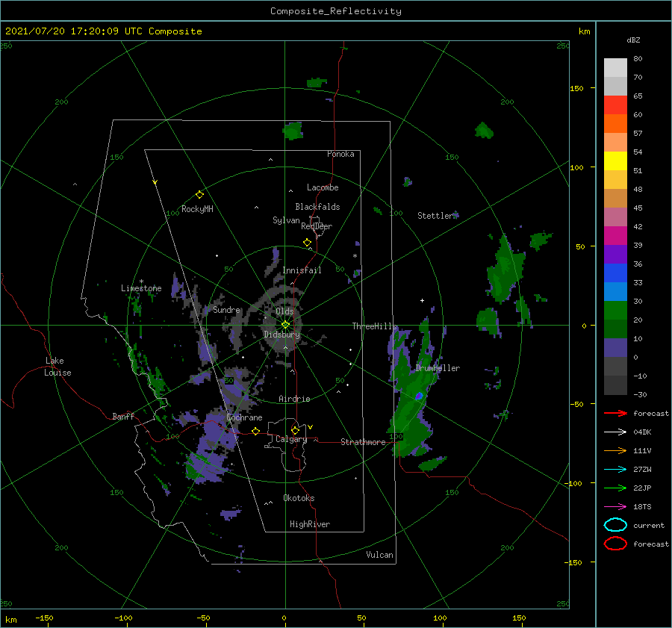
Task: Select the Banff label
Action: pos(123,416)
